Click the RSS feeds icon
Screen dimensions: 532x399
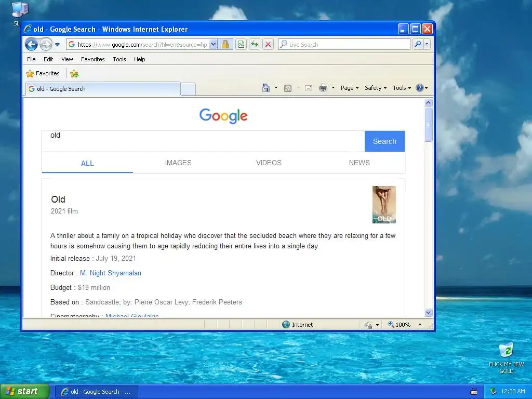coord(288,88)
